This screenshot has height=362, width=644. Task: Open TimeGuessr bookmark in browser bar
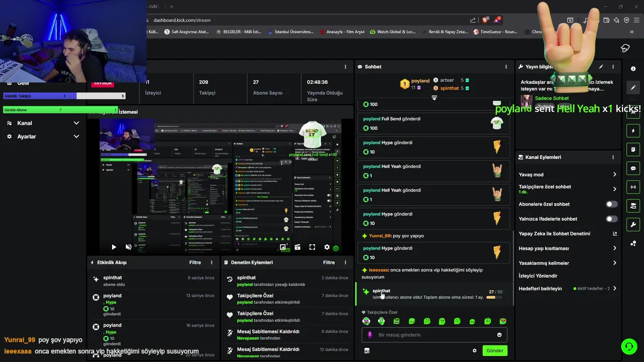coord(495,32)
